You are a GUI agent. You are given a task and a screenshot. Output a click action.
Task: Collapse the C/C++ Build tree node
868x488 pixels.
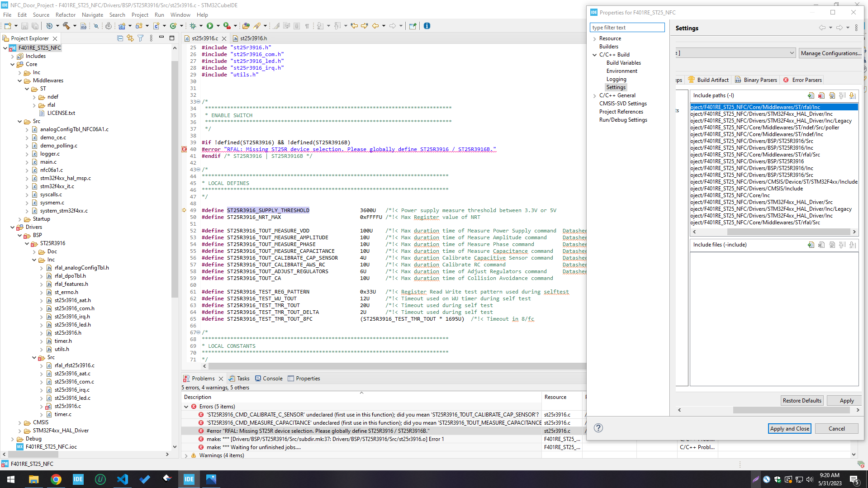click(x=595, y=54)
